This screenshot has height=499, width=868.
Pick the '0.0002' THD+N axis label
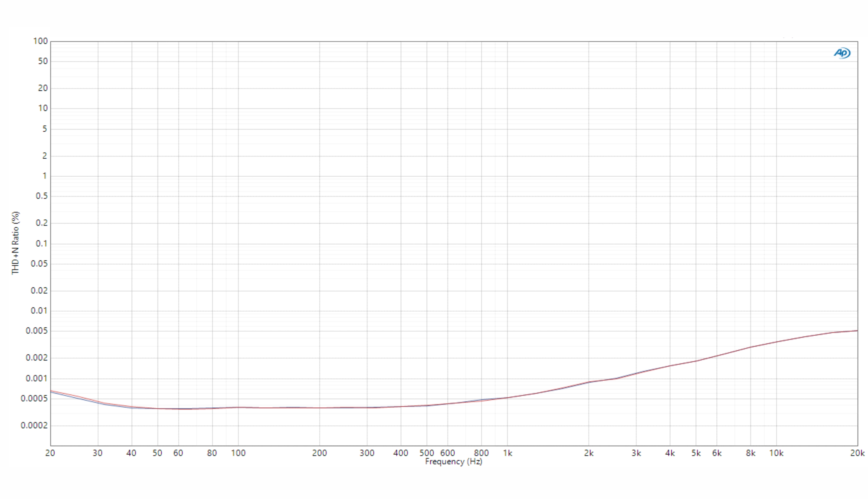[x=34, y=426]
